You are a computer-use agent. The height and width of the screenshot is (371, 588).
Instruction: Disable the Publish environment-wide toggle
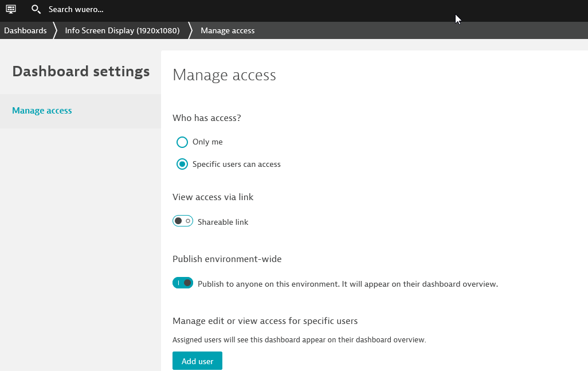tap(183, 283)
